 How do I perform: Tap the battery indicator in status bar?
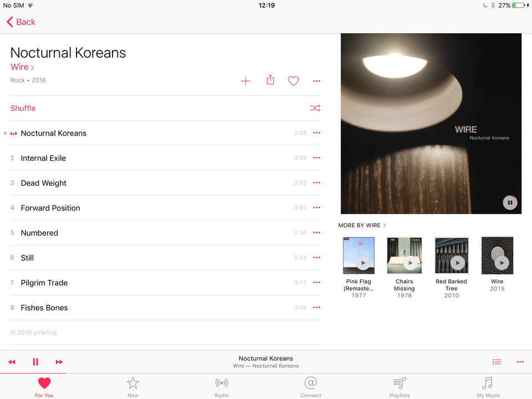pyautogui.click(x=519, y=6)
